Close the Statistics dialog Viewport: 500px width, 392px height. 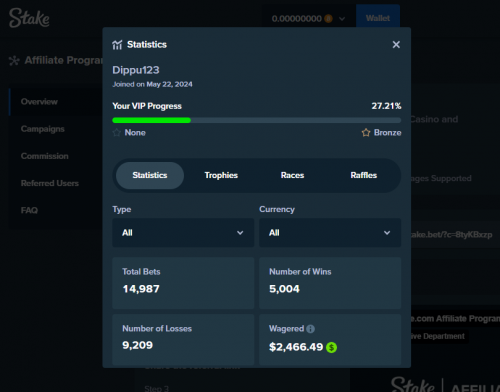[x=396, y=44]
